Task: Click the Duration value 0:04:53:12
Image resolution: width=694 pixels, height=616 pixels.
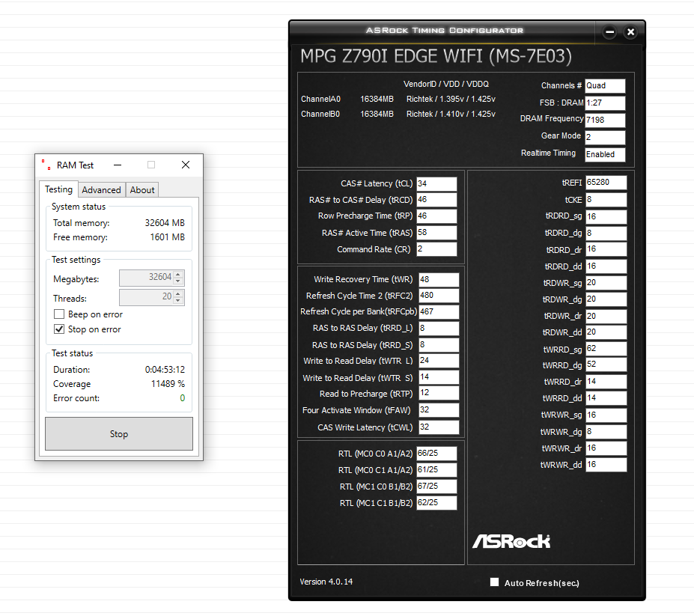Action: click(165, 370)
